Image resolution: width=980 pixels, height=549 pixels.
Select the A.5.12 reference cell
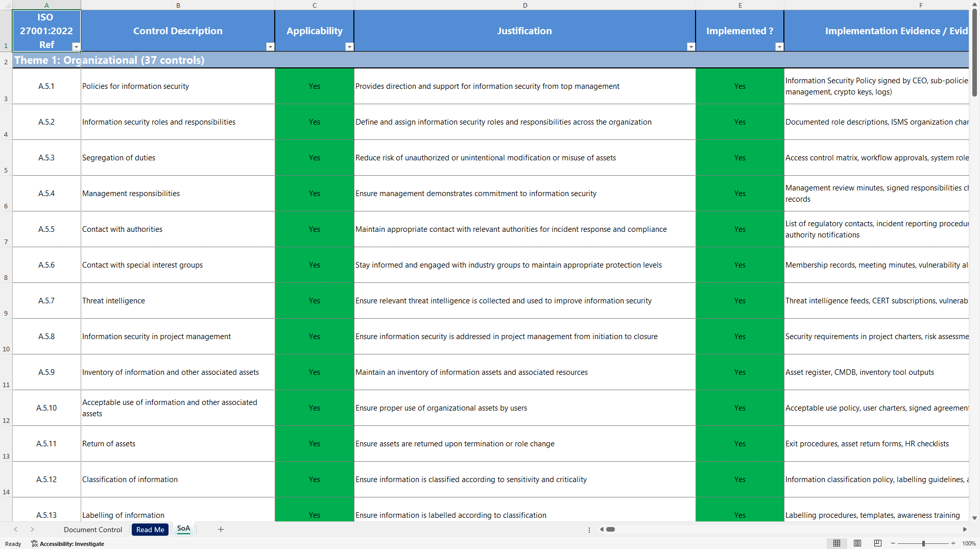[46, 480]
